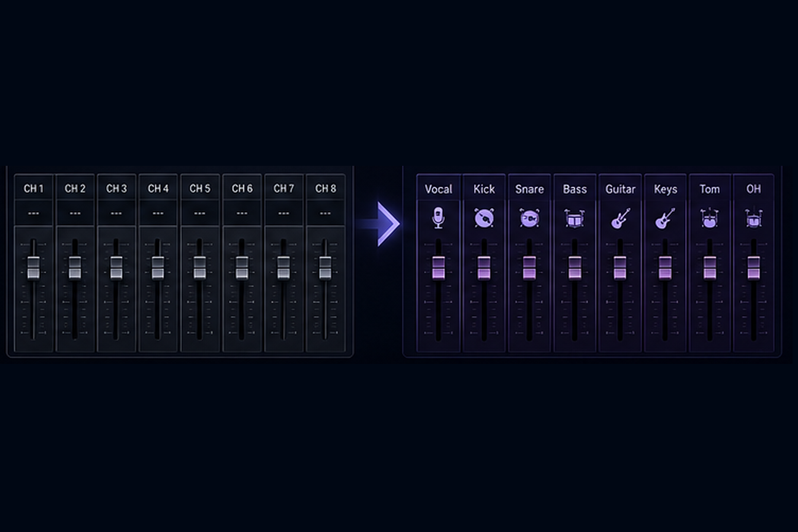Click the Tom drum icon
This screenshot has width=798, height=532.
tap(709, 218)
